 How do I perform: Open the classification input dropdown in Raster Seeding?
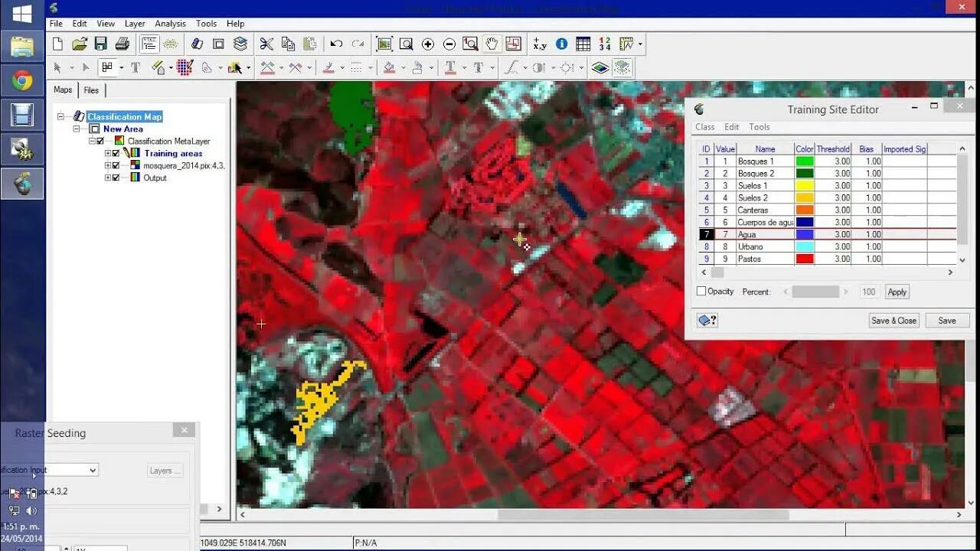[x=93, y=470]
